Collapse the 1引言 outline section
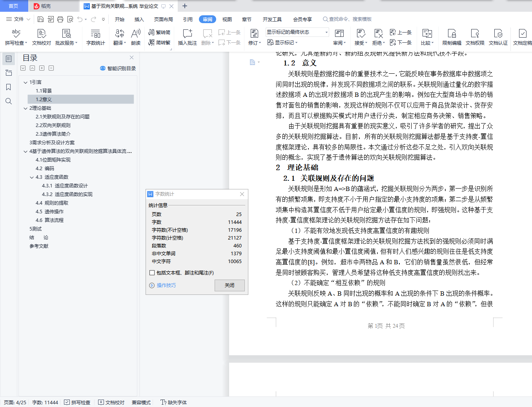The height and width of the screenshot is (407, 532). click(x=26, y=82)
